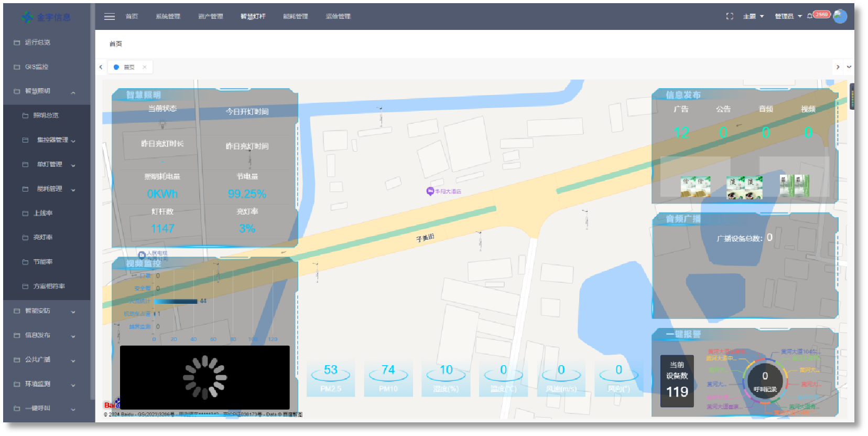Switch to the 首页 page tab

coord(129,67)
